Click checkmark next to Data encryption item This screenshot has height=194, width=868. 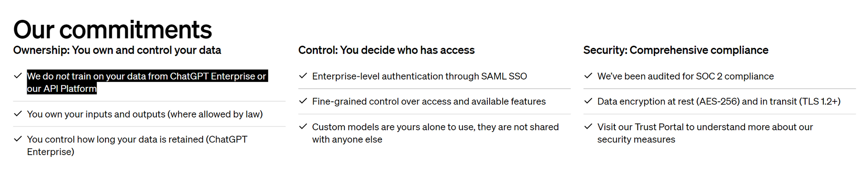588,101
